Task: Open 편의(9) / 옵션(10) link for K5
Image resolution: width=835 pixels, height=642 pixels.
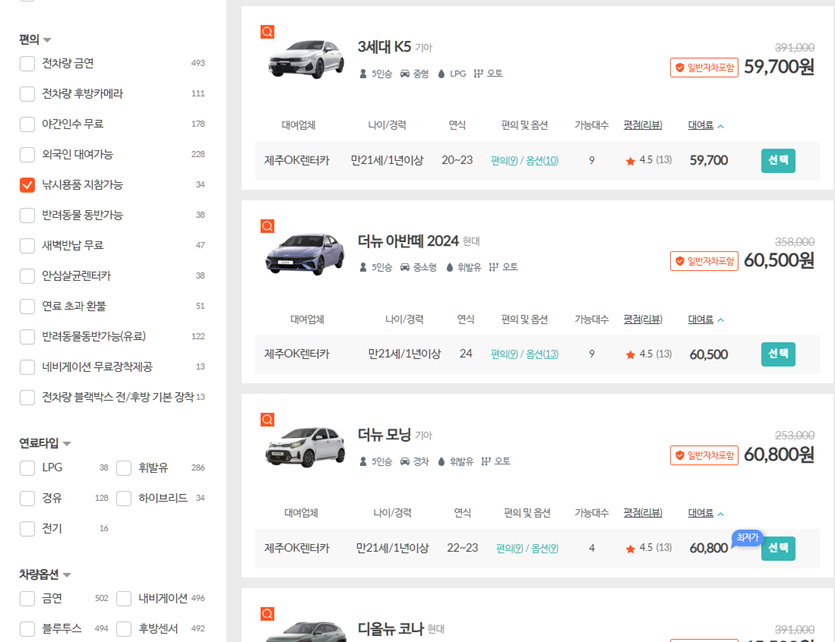Action: coord(525,160)
